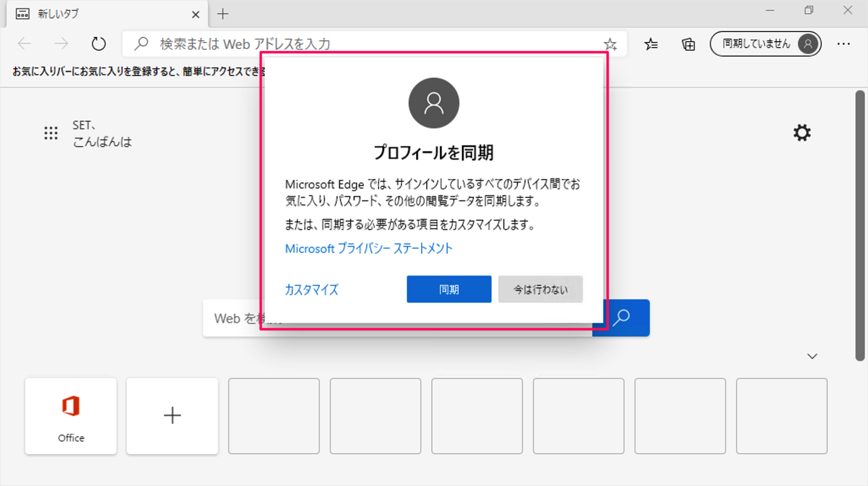Click the vertical page scrollbar
868x486 pixels.
pyautogui.click(x=860, y=225)
